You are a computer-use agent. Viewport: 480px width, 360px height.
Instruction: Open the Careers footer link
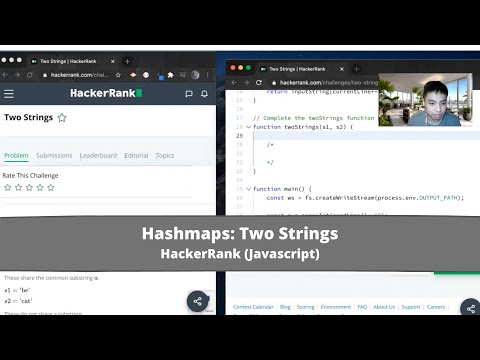[x=436, y=307]
